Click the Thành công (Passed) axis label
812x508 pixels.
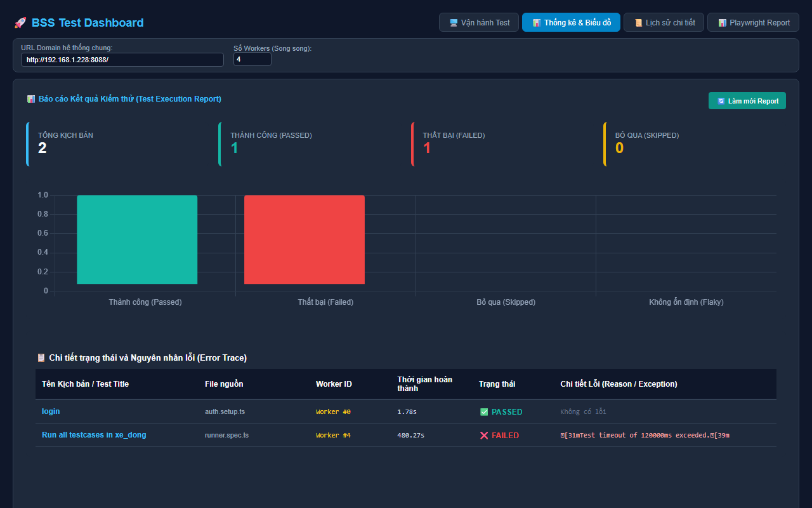145,302
